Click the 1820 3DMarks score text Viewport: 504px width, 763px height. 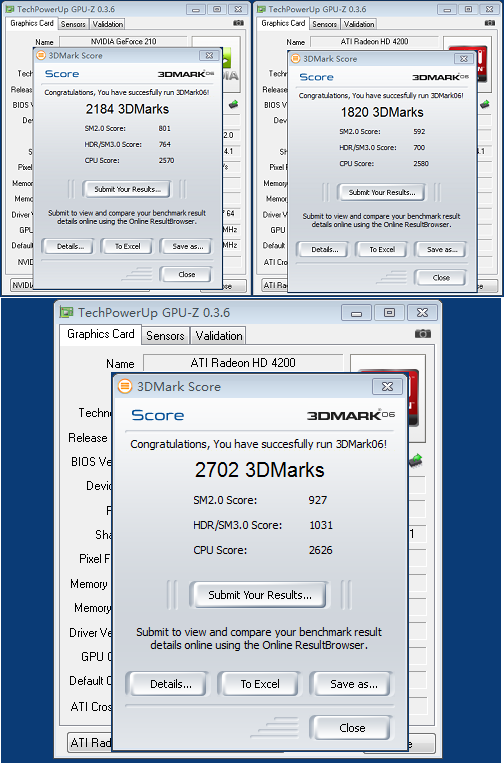382,112
